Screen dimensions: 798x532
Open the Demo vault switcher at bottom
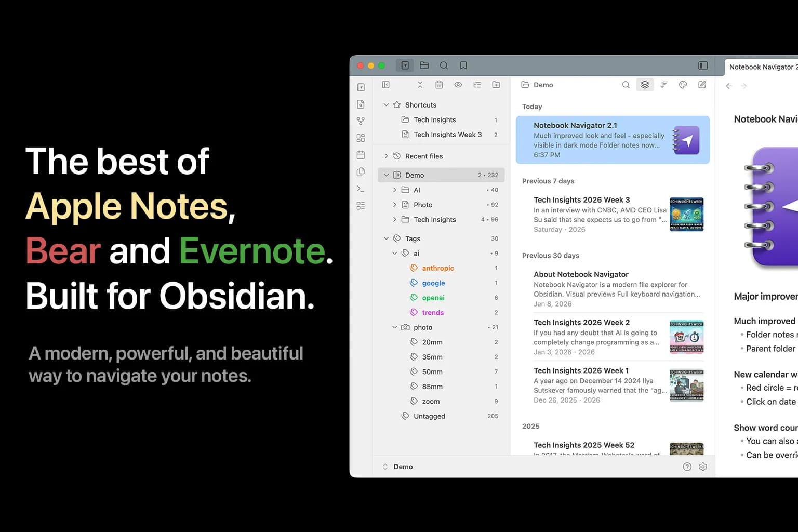[397, 467]
